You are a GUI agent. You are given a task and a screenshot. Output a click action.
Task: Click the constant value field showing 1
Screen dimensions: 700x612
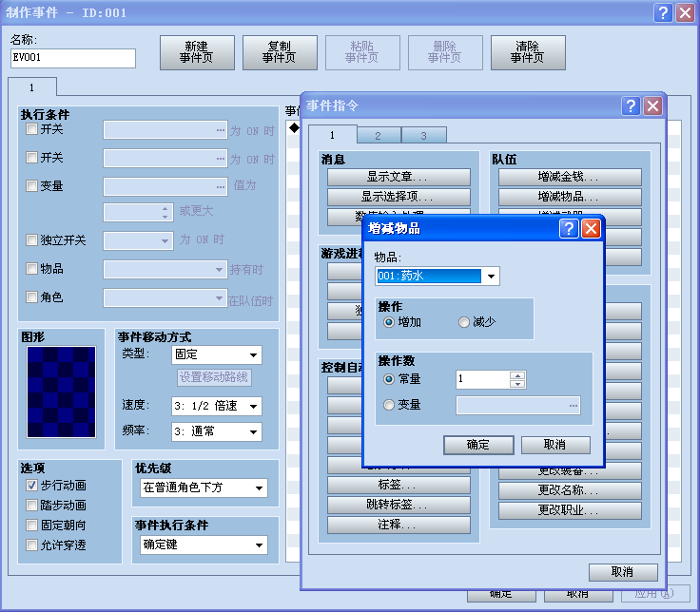[x=482, y=379]
